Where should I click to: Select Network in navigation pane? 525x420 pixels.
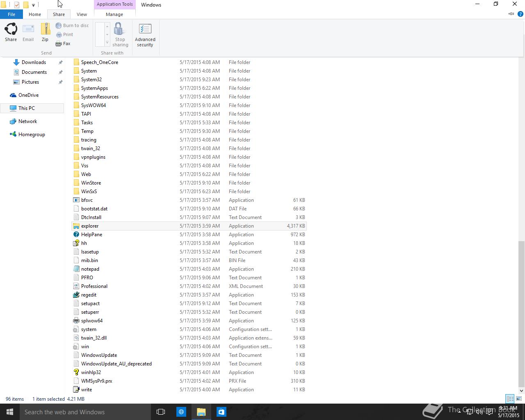pyautogui.click(x=27, y=121)
